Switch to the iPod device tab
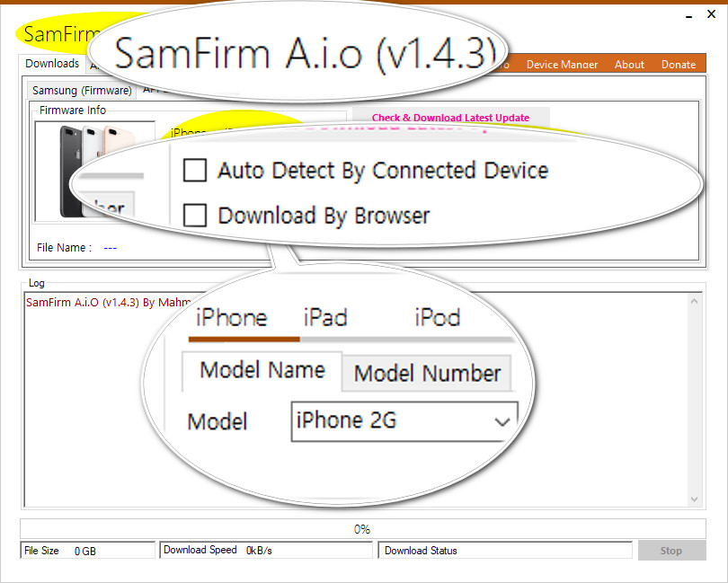 pos(438,318)
